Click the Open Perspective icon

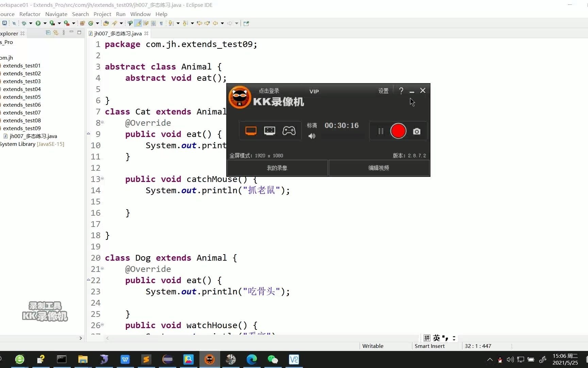[x=246, y=23]
